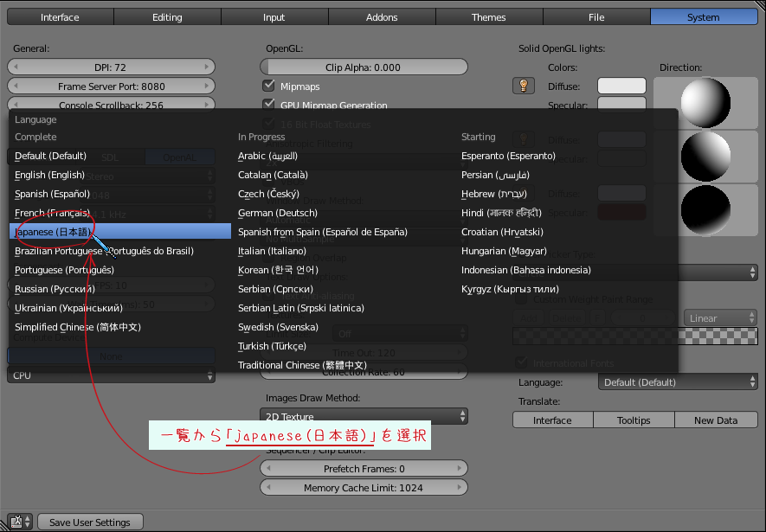Select Arabic language entry
Image resolution: width=766 pixels, height=532 pixels.
pos(344,156)
